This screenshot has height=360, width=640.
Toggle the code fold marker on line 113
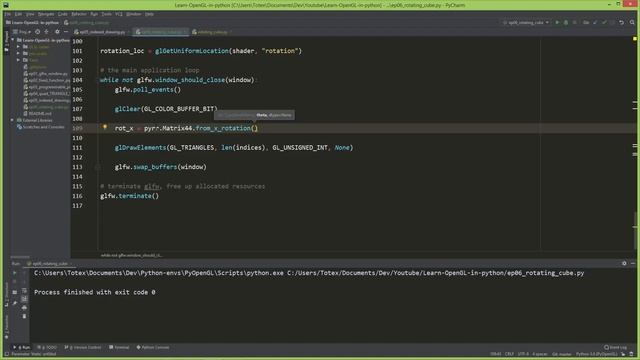98,167
